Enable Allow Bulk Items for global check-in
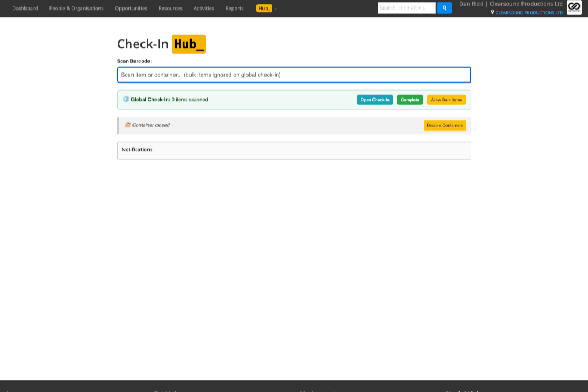This screenshot has height=392, width=588. (x=446, y=100)
